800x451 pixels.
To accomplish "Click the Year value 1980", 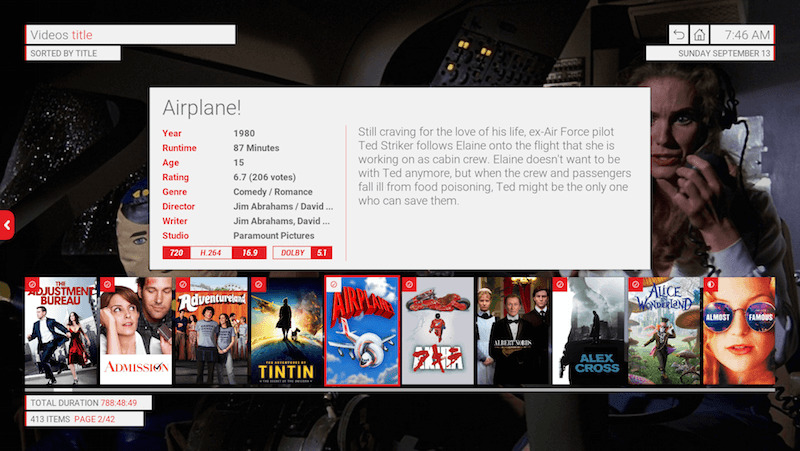I will coord(244,133).
